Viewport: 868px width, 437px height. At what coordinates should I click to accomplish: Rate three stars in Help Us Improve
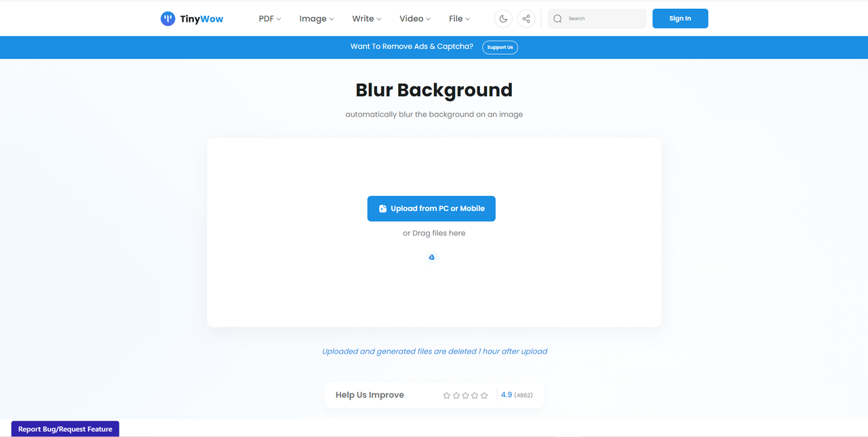point(465,395)
